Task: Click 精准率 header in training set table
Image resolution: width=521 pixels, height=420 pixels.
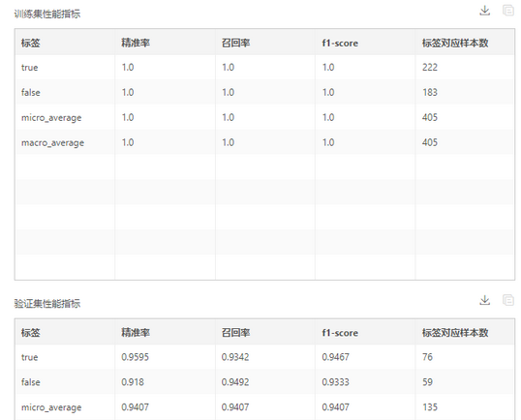Action: (136, 43)
